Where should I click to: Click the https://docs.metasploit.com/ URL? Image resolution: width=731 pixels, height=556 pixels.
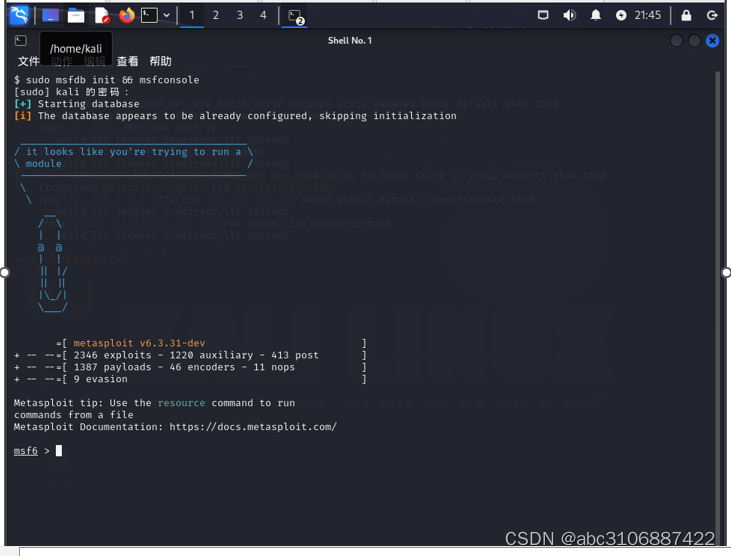click(x=253, y=427)
